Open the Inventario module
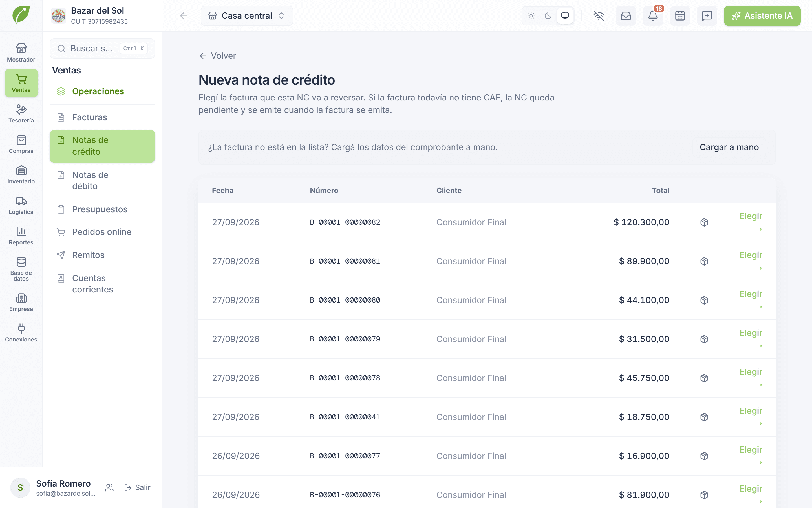Viewport: 812px width, 508px height. tap(21, 175)
